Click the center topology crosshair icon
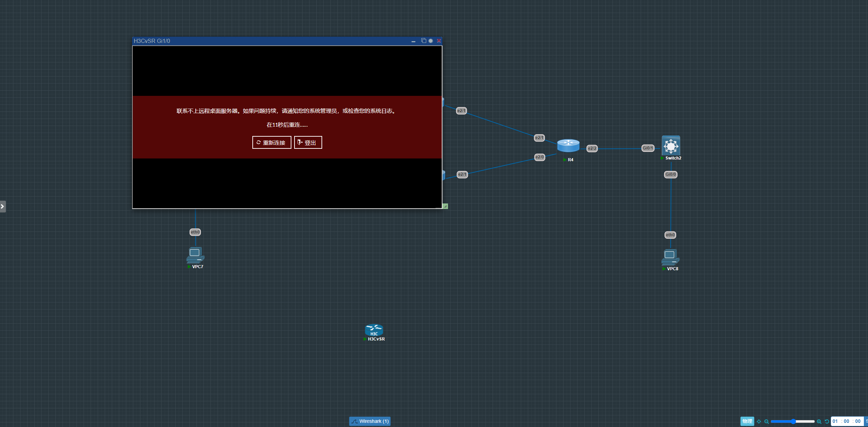The height and width of the screenshot is (427, 868). [759, 421]
